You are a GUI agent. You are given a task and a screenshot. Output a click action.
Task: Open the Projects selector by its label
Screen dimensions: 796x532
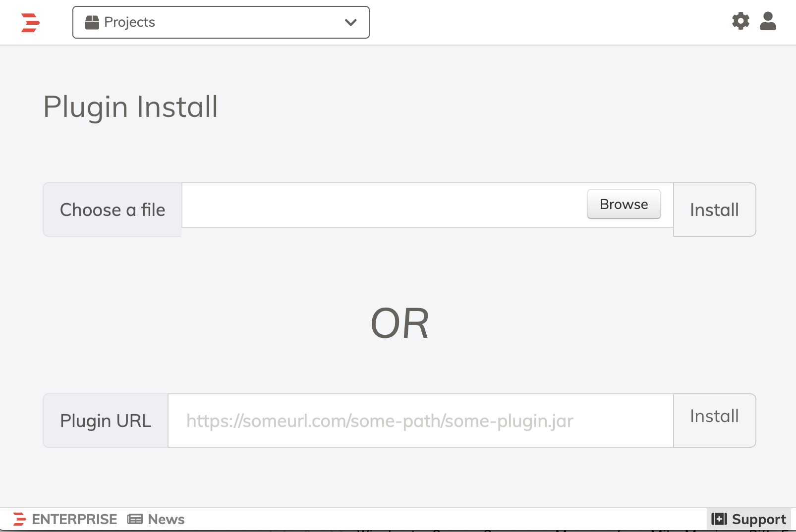129,22
